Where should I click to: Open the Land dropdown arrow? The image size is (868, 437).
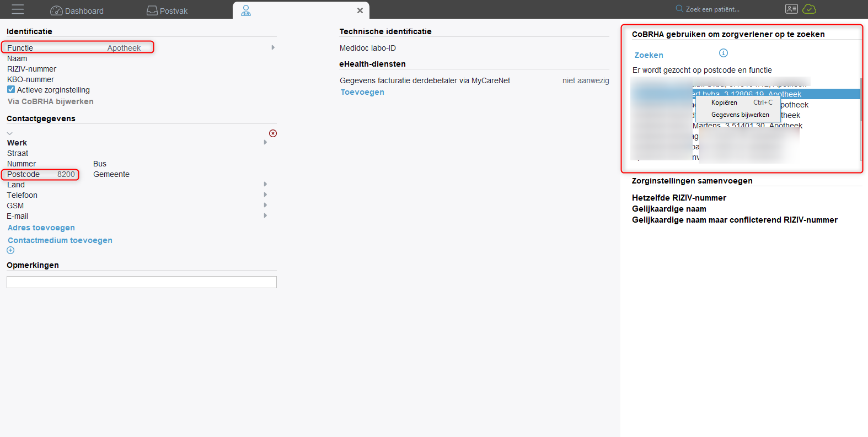pos(265,184)
